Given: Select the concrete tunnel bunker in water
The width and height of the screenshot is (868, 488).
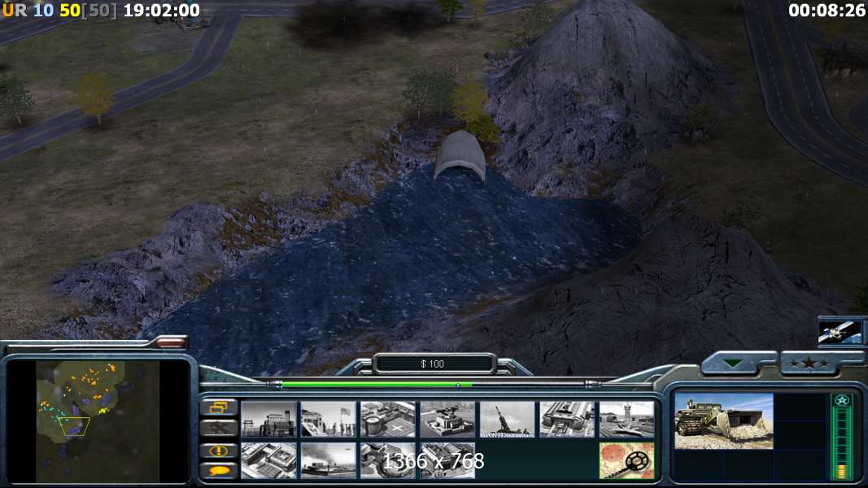Looking at the screenshot, I should (460, 156).
